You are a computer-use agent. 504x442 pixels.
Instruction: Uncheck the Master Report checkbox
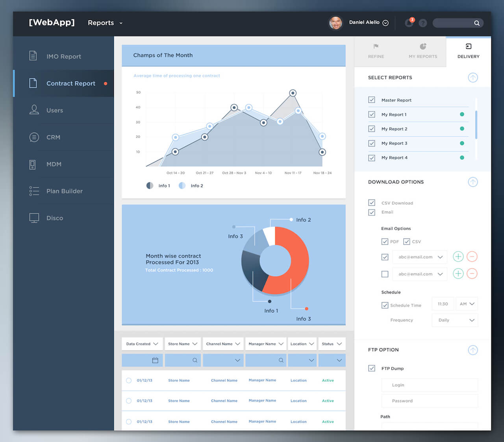point(372,100)
